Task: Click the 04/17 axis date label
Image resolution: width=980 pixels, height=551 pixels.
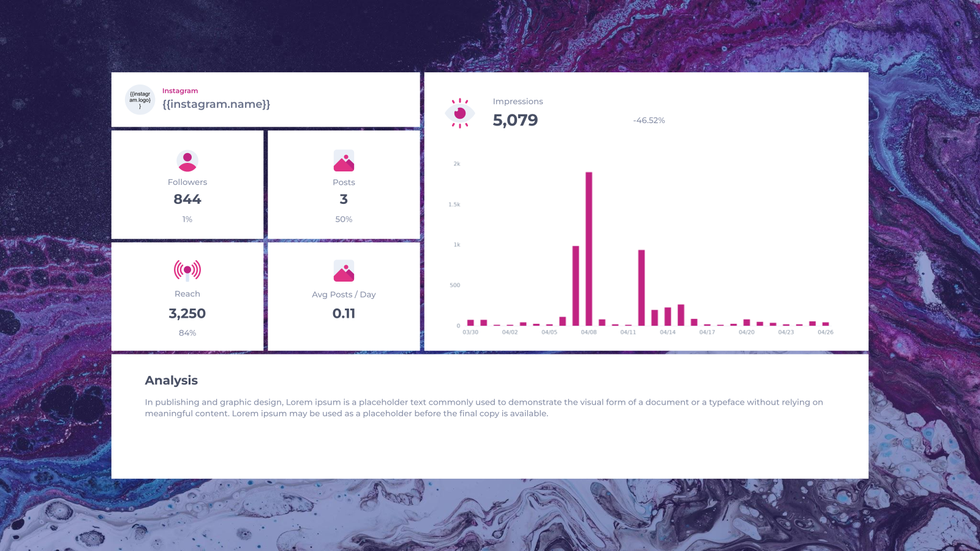Action: [x=707, y=332]
